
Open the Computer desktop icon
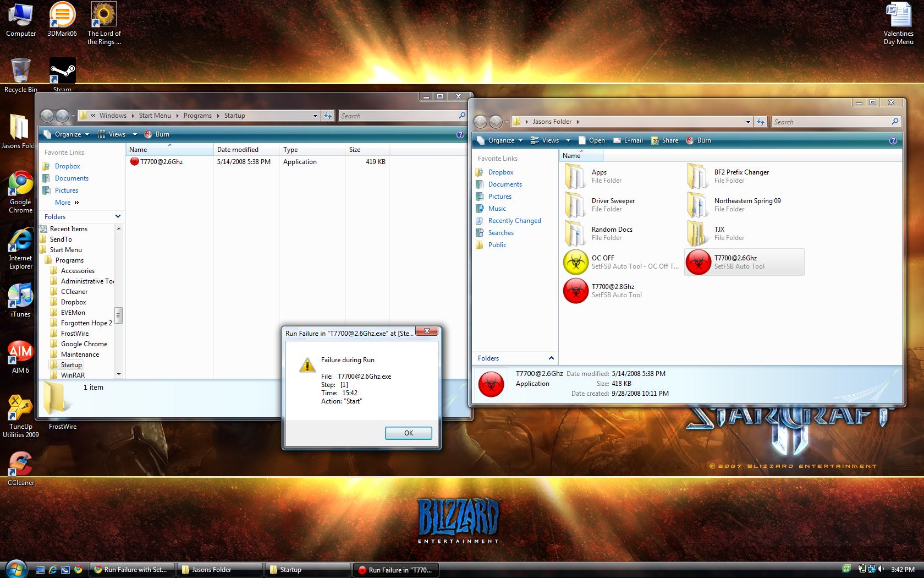tap(20, 20)
